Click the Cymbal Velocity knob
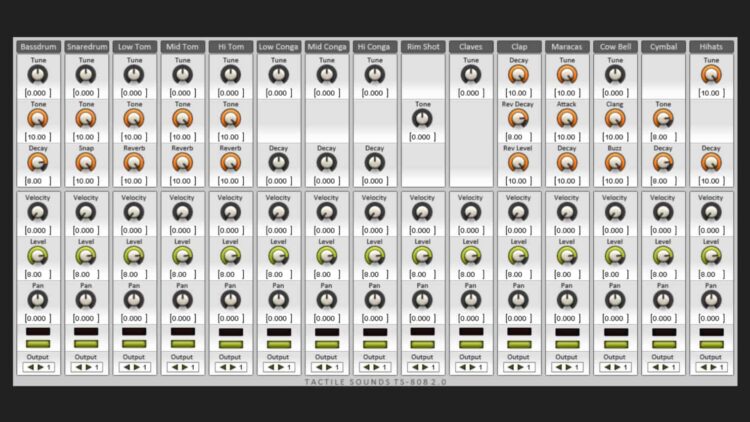This screenshot has height=422, width=750. point(663,212)
